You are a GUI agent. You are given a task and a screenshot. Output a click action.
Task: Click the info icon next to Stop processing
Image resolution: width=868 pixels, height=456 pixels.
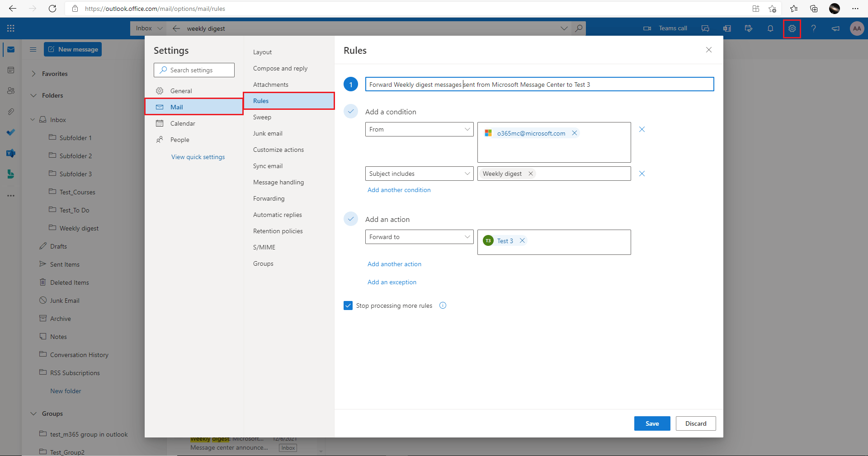click(x=443, y=306)
